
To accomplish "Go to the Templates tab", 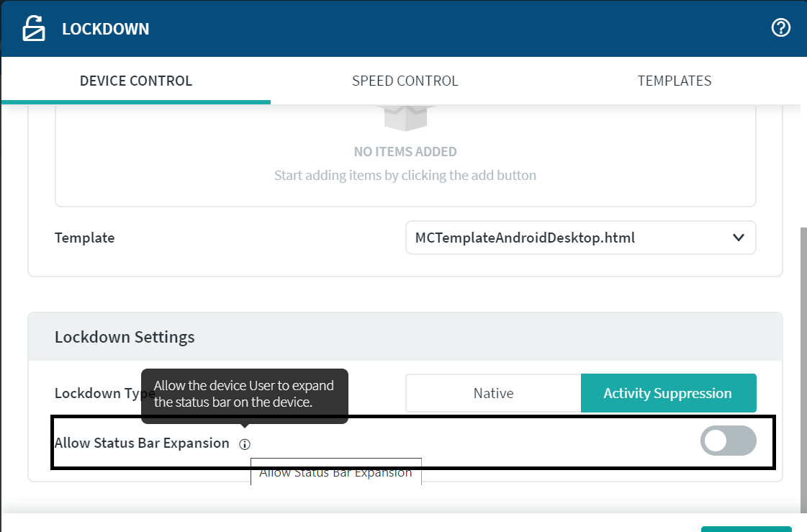I will pyautogui.click(x=674, y=81).
